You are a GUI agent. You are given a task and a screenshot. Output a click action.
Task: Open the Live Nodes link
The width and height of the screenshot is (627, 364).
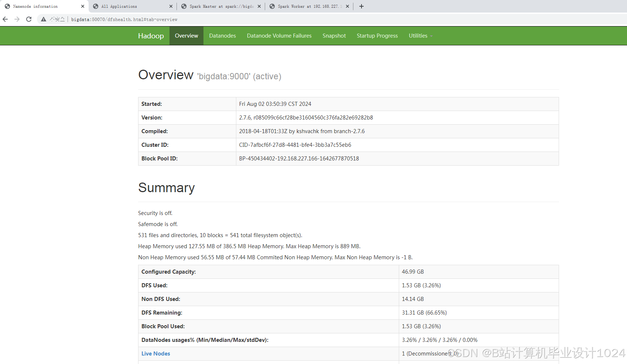(x=156, y=354)
